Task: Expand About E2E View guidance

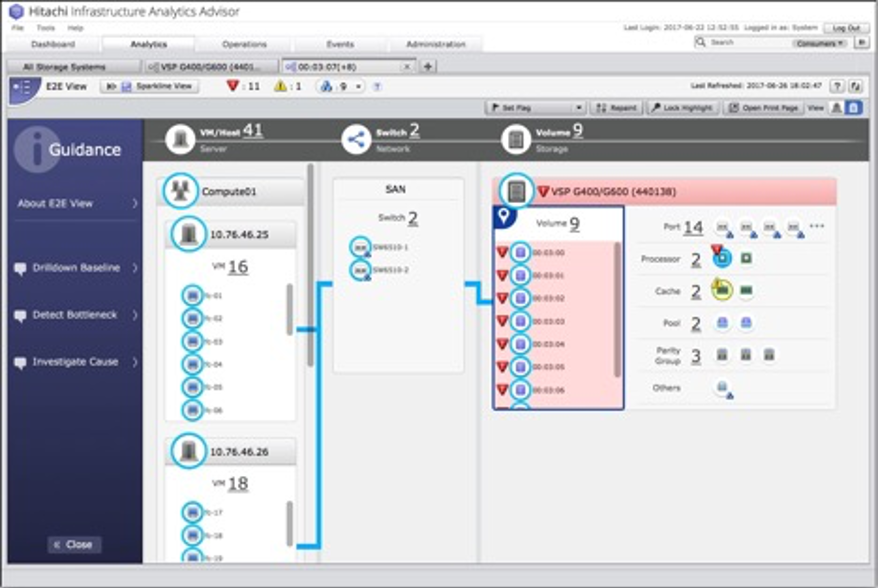Action: [x=77, y=203]
